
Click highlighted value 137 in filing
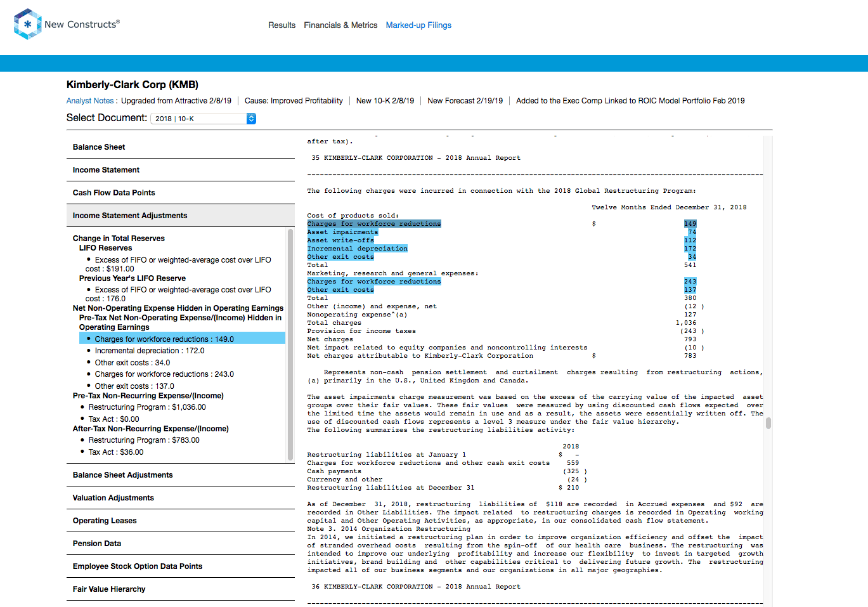(690, 290)
